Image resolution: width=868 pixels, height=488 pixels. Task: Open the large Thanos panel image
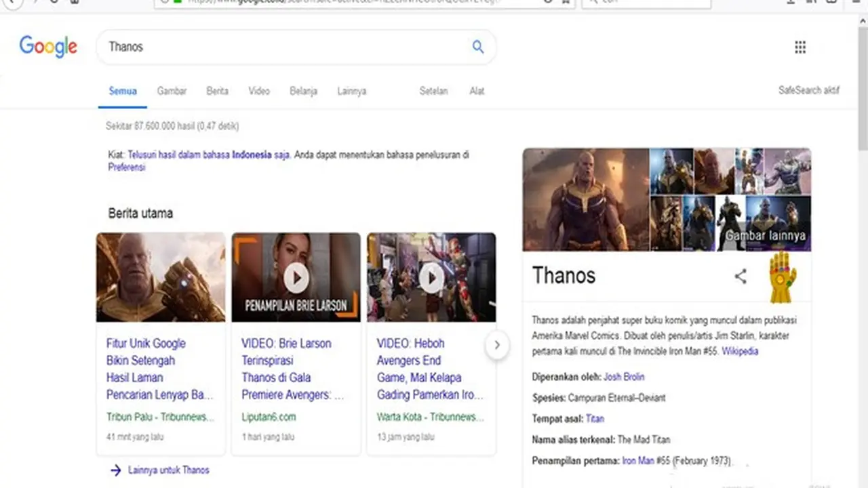(x=586, y=200)
